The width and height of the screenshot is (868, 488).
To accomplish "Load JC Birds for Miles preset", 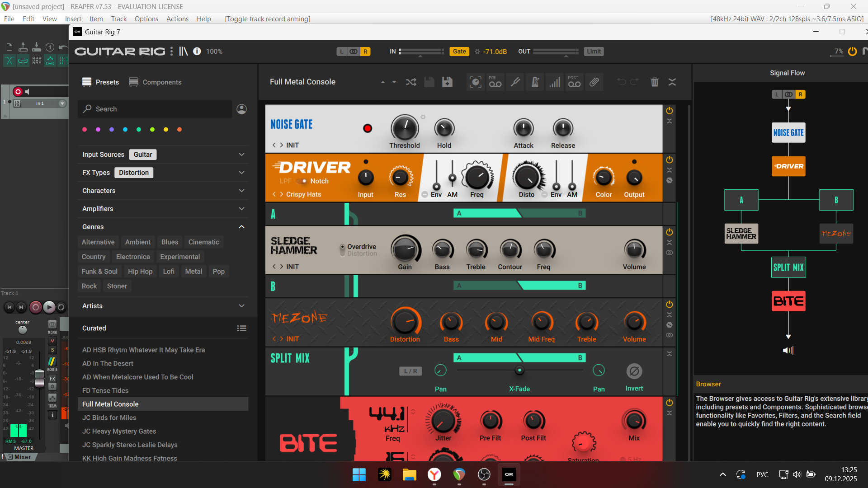I will pos(109,418).
